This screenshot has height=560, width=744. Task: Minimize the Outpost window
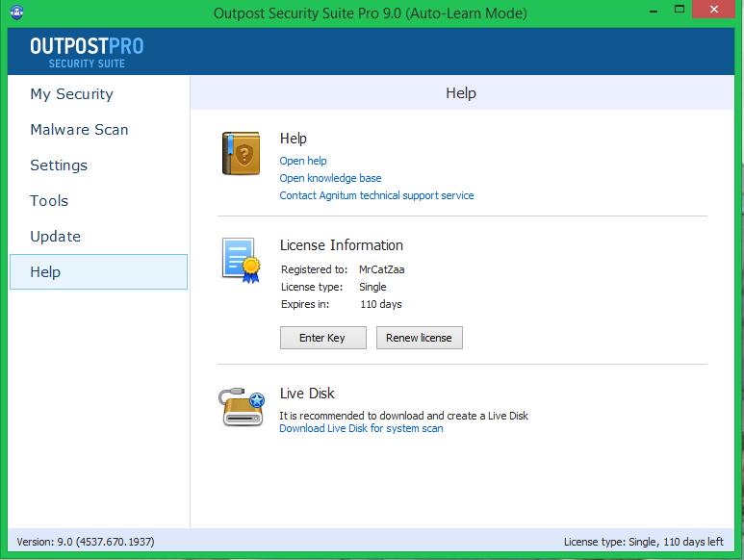click(654, 11)
